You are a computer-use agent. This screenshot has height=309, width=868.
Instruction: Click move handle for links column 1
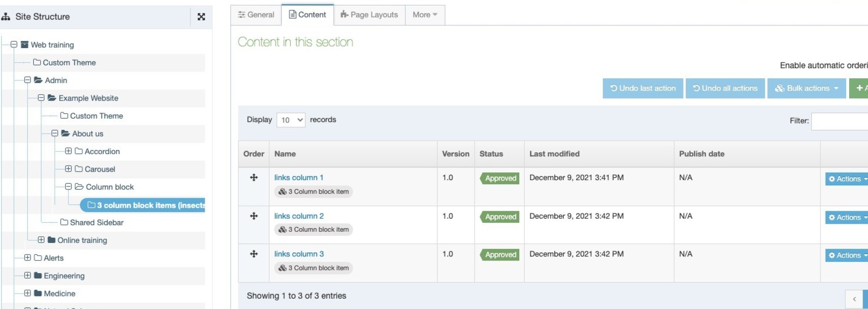click(x=254, y=177)
